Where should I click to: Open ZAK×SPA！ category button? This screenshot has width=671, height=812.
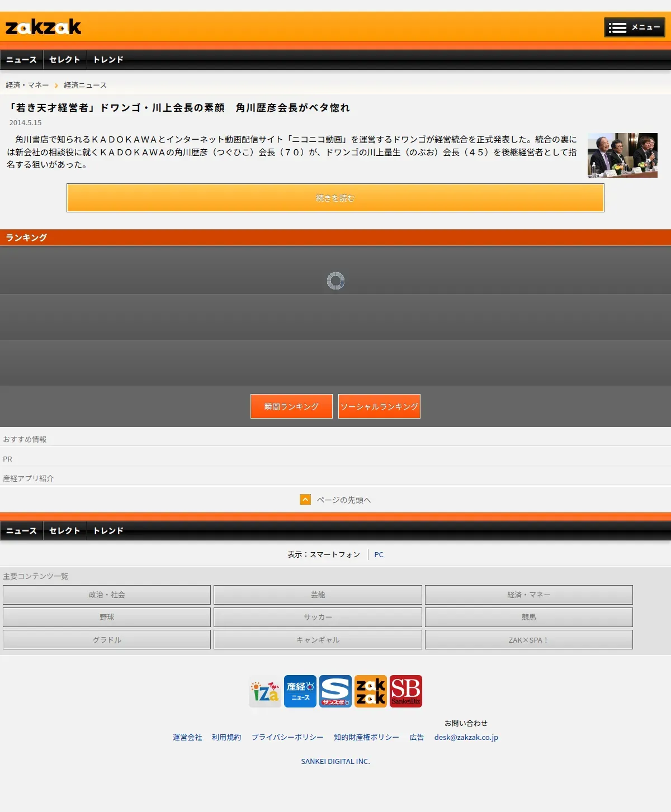click(529, 640)
